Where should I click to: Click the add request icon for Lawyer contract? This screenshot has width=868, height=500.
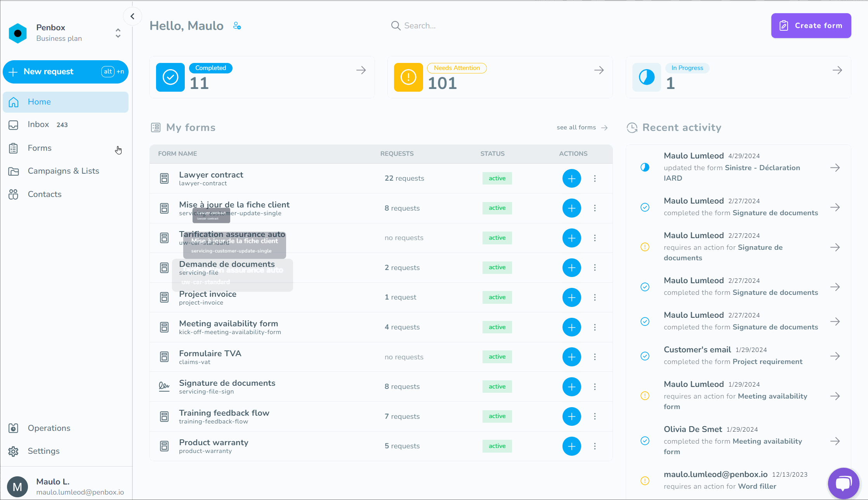(571, 178)
